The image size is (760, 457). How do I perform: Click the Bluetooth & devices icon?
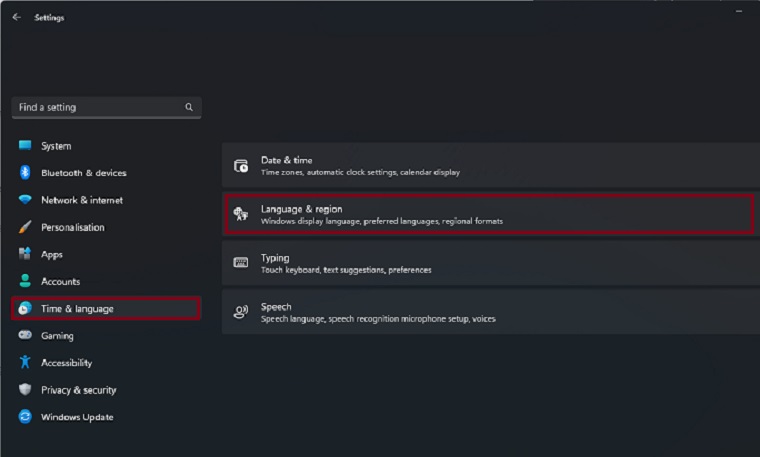[x=25, y=173]
